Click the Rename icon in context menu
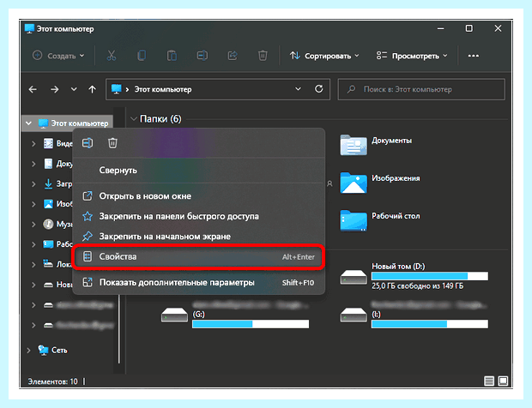The width and height of the screenshot is (532, 408). point(88,143)
